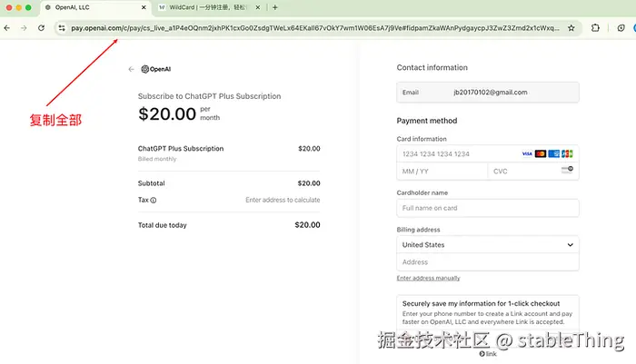Screen dimensions: 636x364
Task: Click the MM / YY expiry field
Action: (442, 172)
